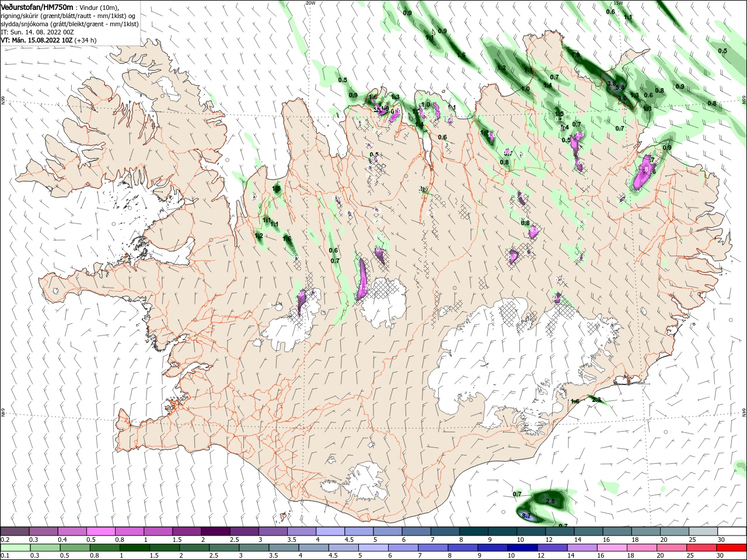This screenshot has width=747, height=560.
Task: Select the darkest purple swatch in top legend
Action: (215, 531)
